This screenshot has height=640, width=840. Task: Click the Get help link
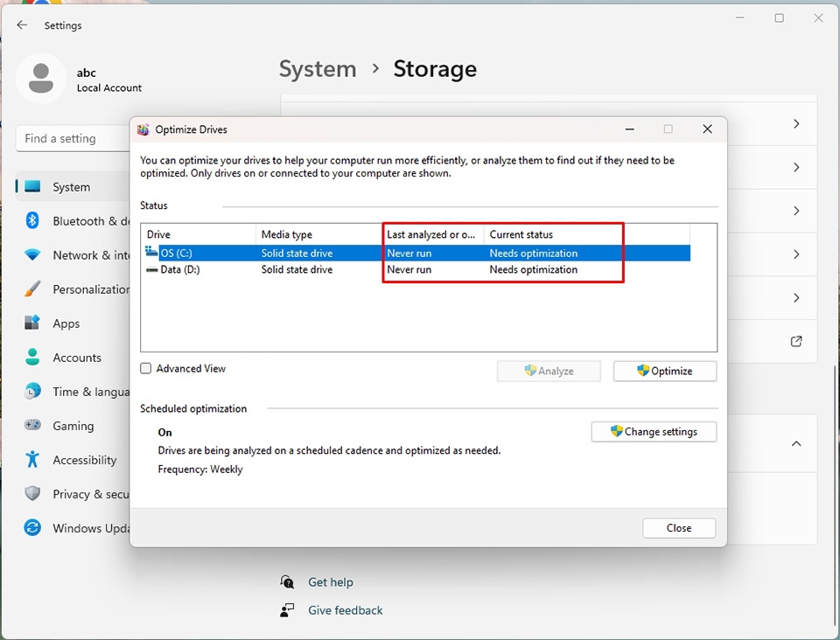tap(331, 582)
